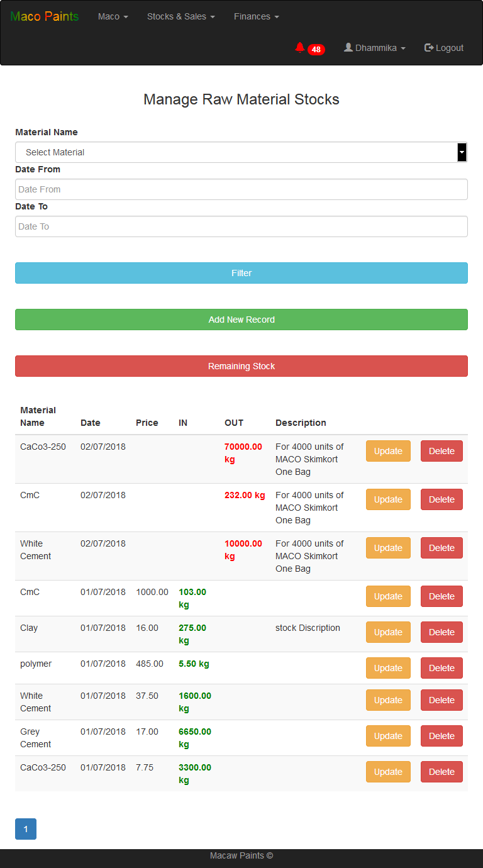Show Remaining Stock via red button
The width and height of the screenshot is (483, 868).
point(241,366)
